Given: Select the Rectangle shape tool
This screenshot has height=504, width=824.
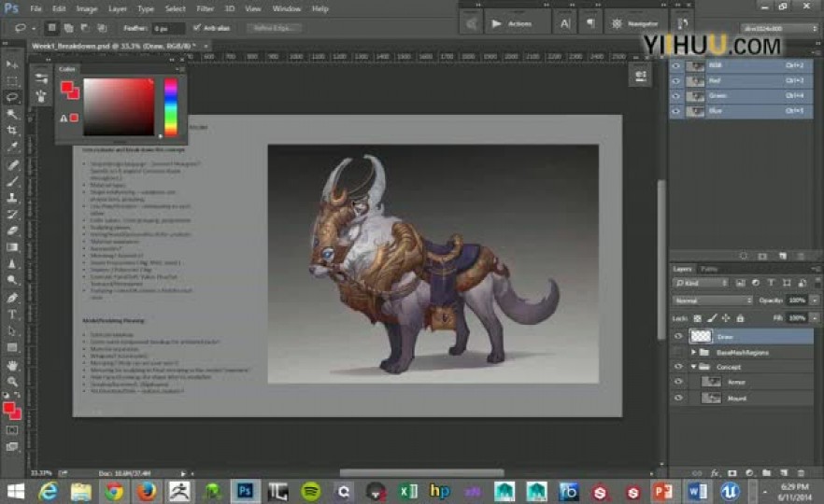Looking at the screenshot, I should (11, 347).
